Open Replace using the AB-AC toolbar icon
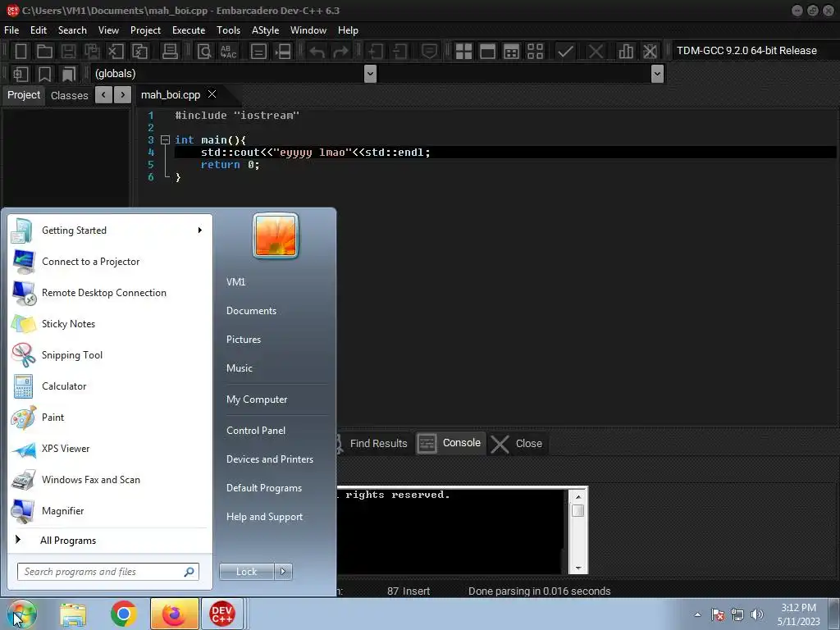Viewport: 840px width, 630px height. coord(228,52)
